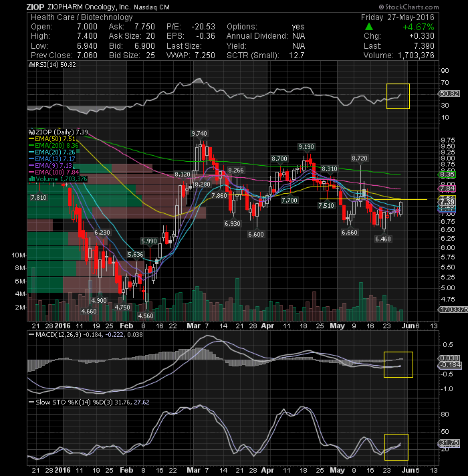Viewport: 468px width, 476px height.
Task: Click the ZIOPHARM Oncology, Inc. company name
Action: point(89,7)
